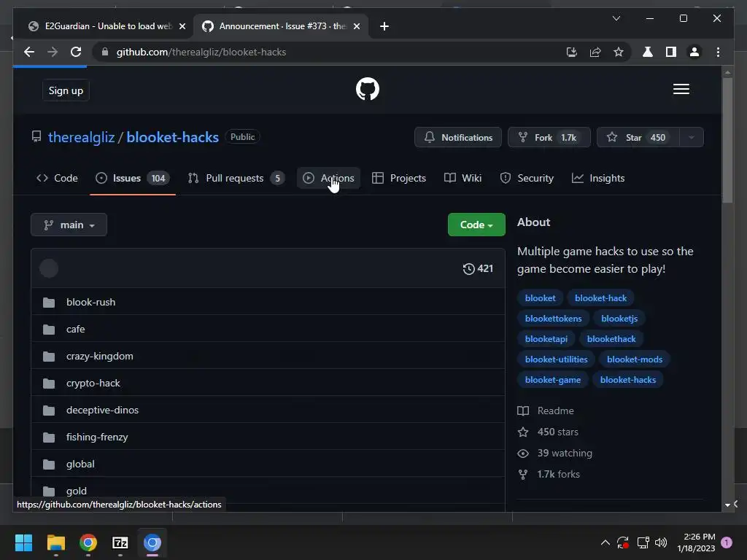The image size is (747, 560).
Task: Select the blooketapi topic tag
Action: tap(546, 339)
